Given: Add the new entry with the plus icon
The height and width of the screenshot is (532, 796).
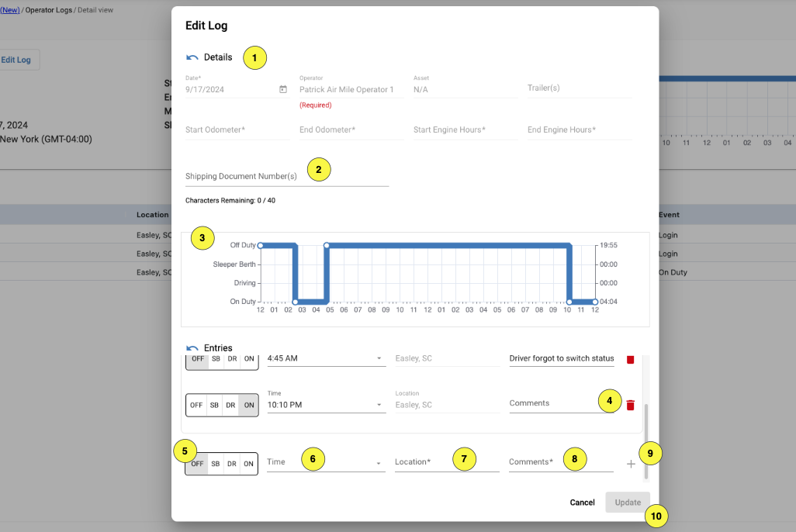Looking at the screenshot, I should [x=631, y=464].
